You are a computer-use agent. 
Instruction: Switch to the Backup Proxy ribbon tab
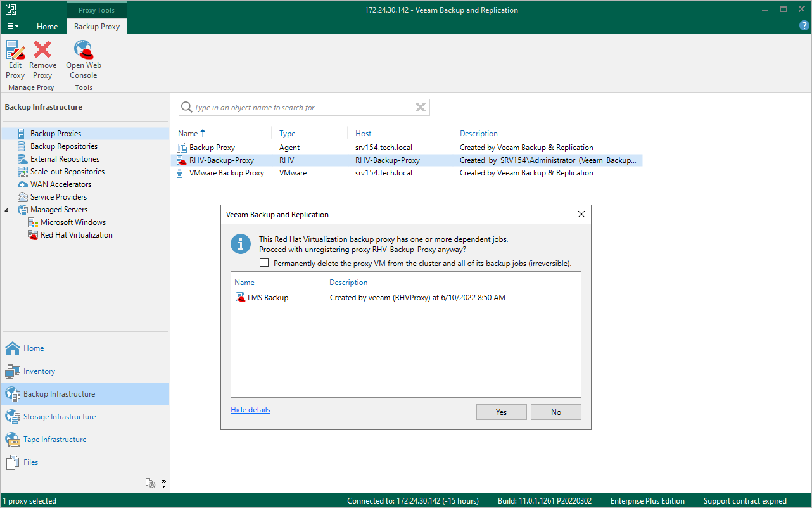(97, 27)
